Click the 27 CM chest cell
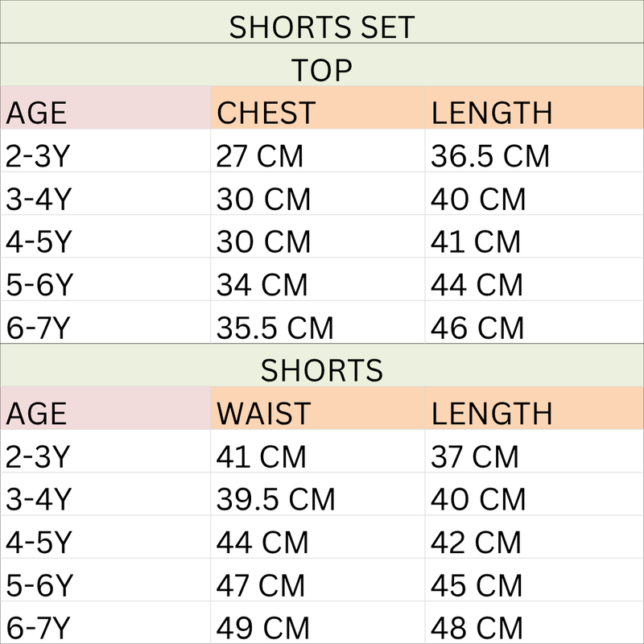644x644 pixels. [318, 151]
